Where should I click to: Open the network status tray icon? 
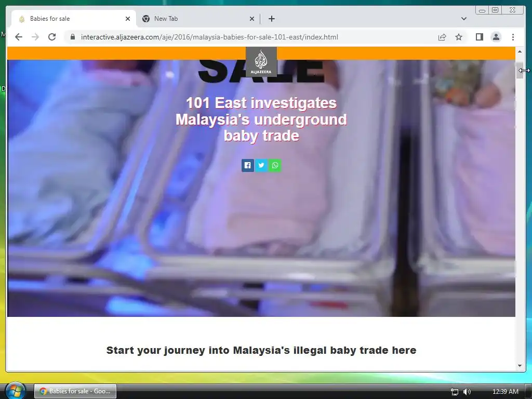454,392
